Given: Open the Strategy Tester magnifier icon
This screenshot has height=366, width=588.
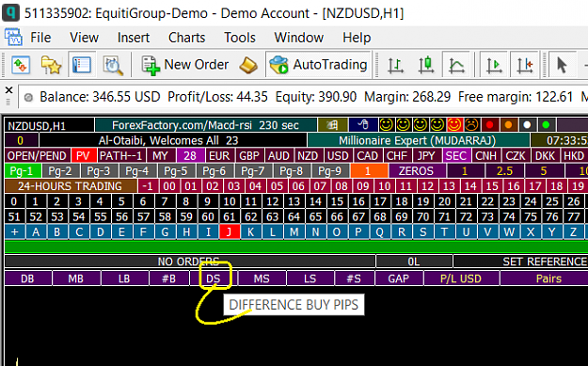Looking at the screenshot, I should pos(113,65).
